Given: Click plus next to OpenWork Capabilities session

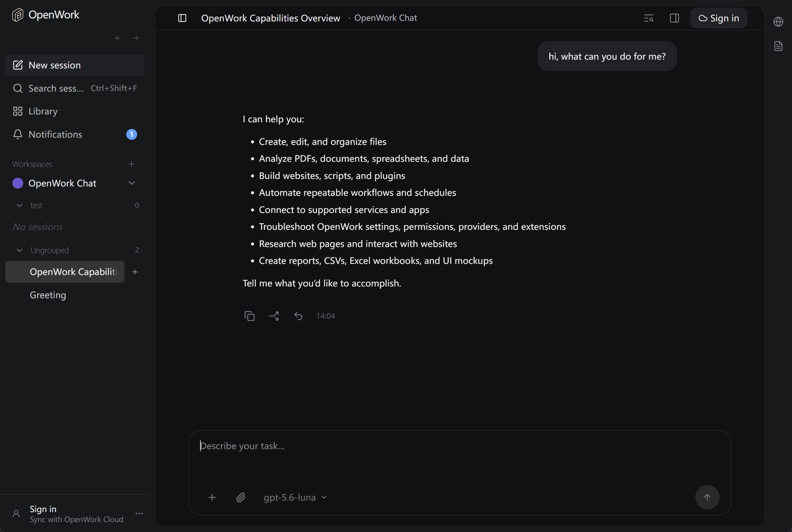Looking at the screenshot, I should click(x=135, y=272).
